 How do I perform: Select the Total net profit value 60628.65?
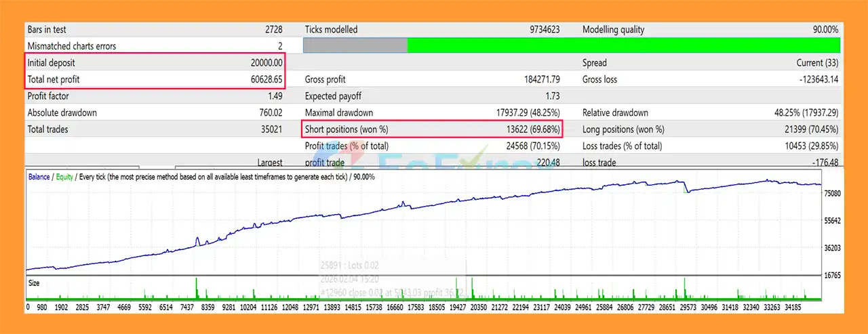(x=266, y=79)
